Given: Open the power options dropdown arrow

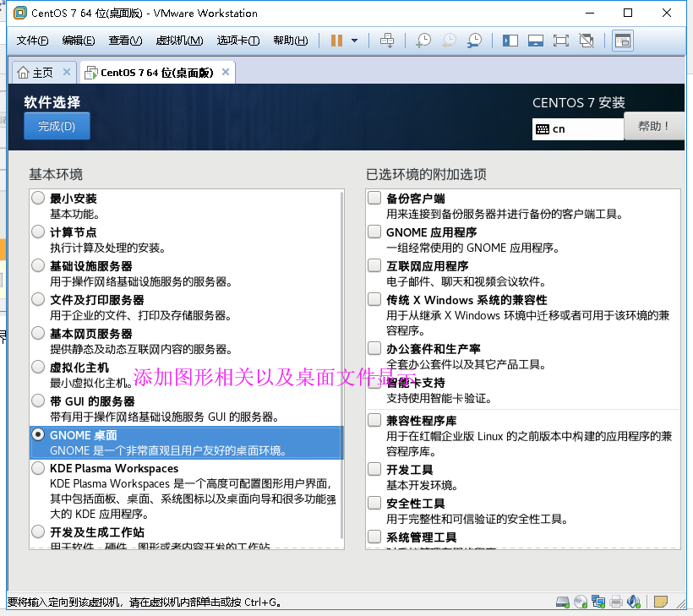Looking at the screenshot, I should tap(354, 41).
